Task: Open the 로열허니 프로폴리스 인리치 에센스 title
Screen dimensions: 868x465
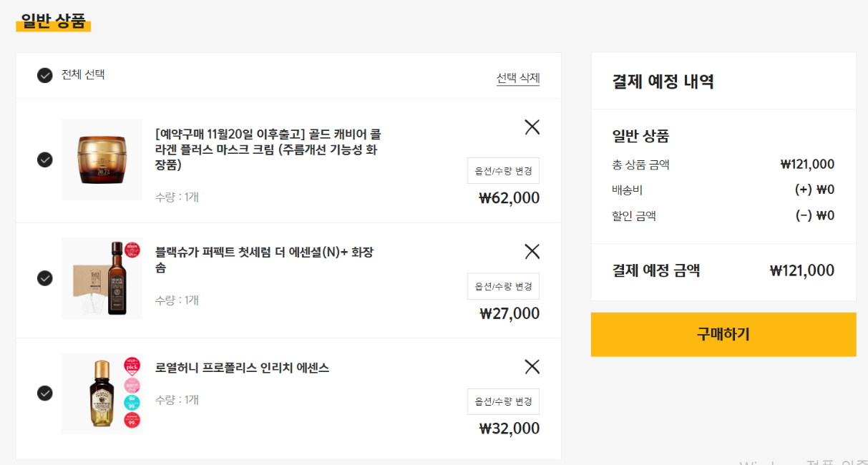Action: pyautogui.click(x=242, y=368)
